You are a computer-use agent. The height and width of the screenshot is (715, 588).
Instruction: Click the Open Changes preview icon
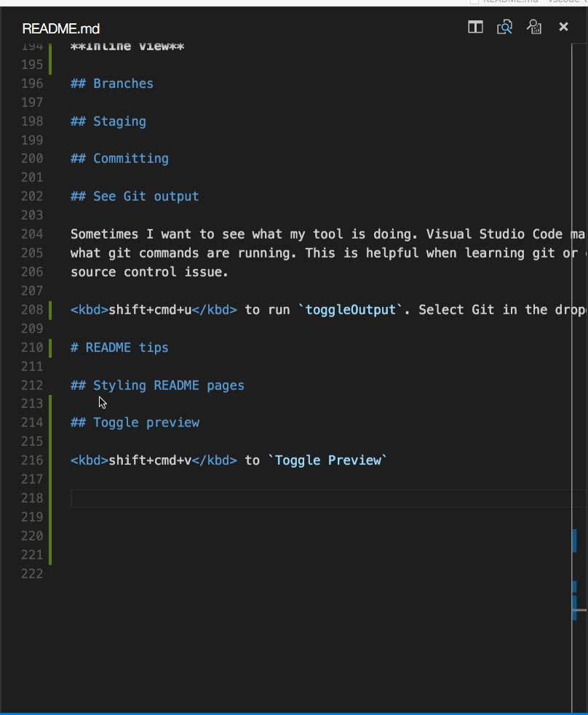click(x=533, y=27)
